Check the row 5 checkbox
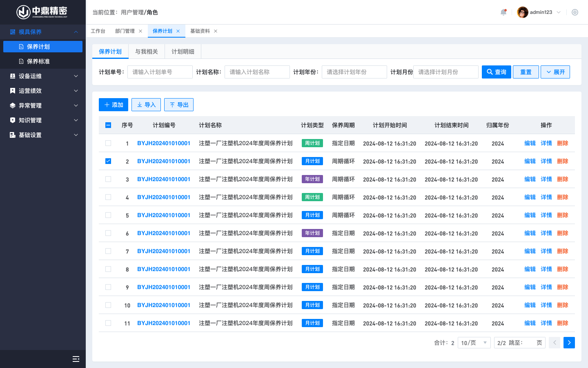588x368 pixels. coord(108,215)
